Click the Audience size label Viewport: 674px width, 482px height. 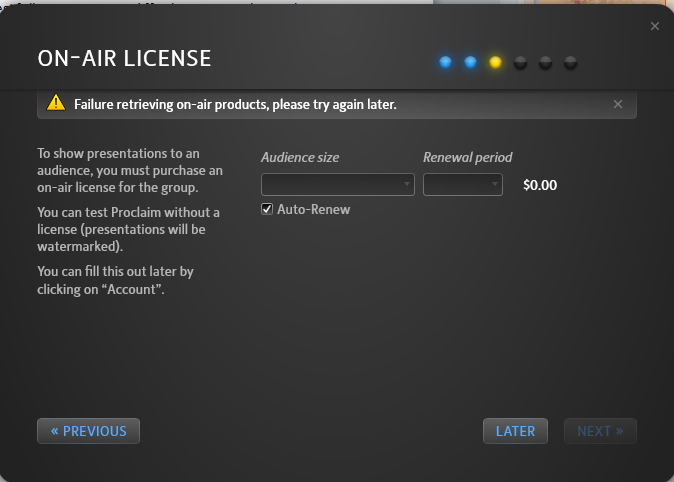point(300,157)
